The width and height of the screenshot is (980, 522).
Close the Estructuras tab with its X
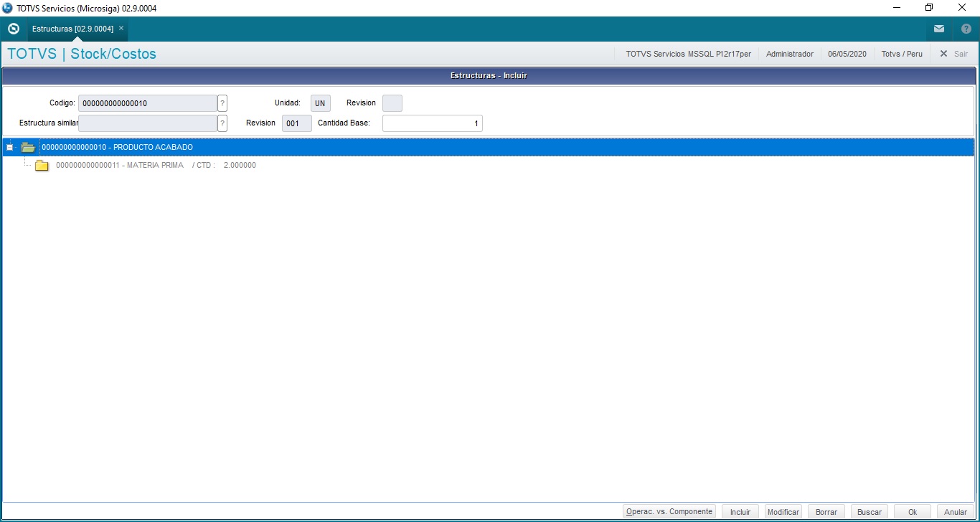tap(121, 29)
